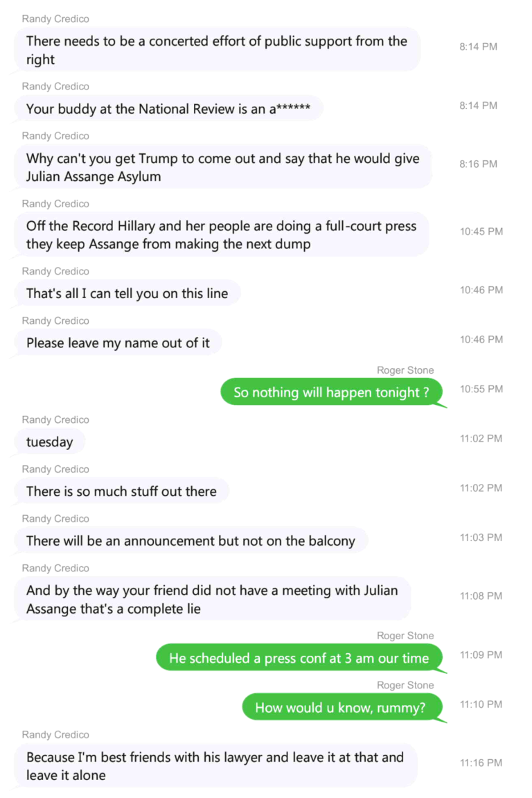
Task: Click "That's all I can tell you" bubble
Action: click(x=127, y=293)
